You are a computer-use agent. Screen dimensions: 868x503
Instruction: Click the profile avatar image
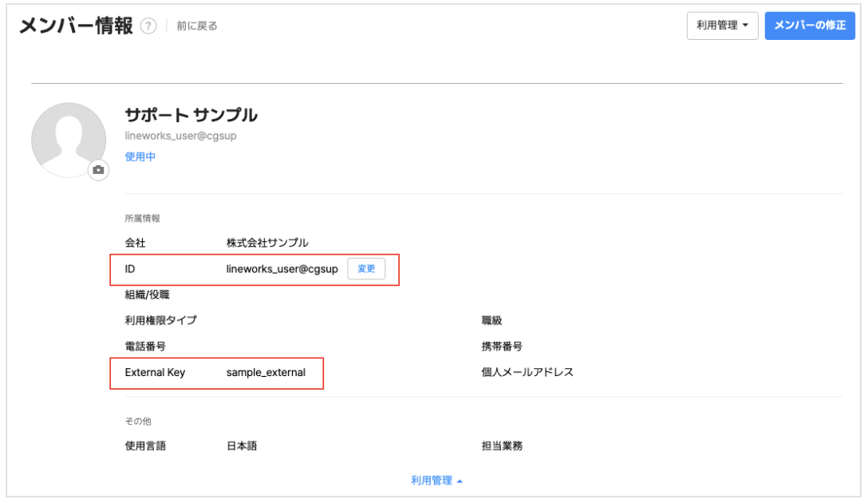click(69, 140)
